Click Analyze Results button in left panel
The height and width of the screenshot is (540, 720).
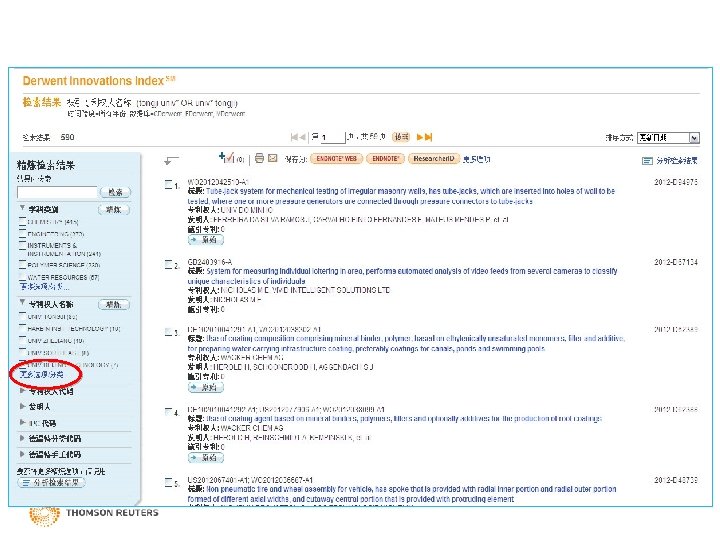pos(51,483)
